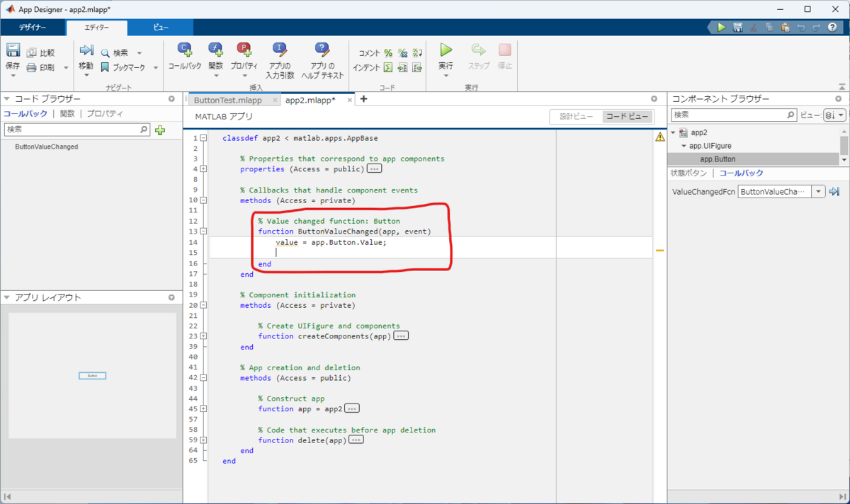Click the decrease indent icon
This screenshot has width=850, height=504.
coord(417,68)
